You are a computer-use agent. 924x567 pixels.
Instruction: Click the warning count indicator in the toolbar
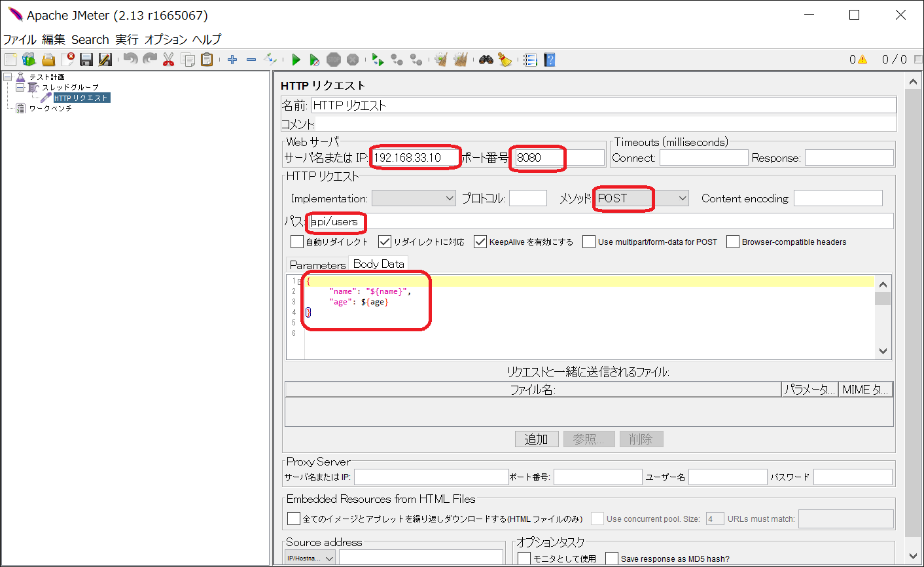click(x=858, y=60)
